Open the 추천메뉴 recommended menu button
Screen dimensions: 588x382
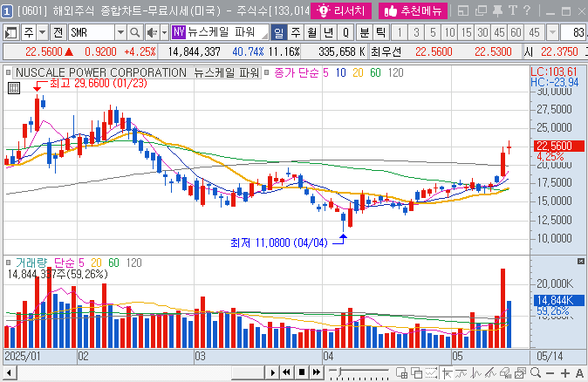[x=413, y=10]
